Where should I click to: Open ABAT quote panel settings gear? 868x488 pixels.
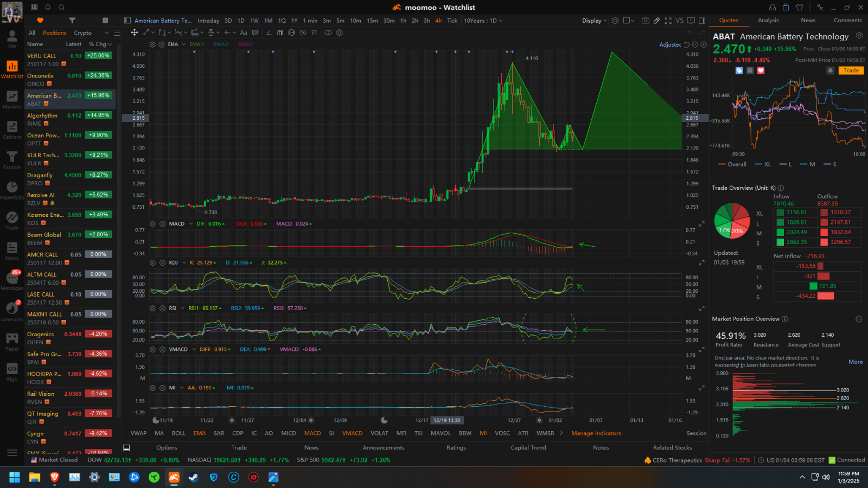(859, 36)
